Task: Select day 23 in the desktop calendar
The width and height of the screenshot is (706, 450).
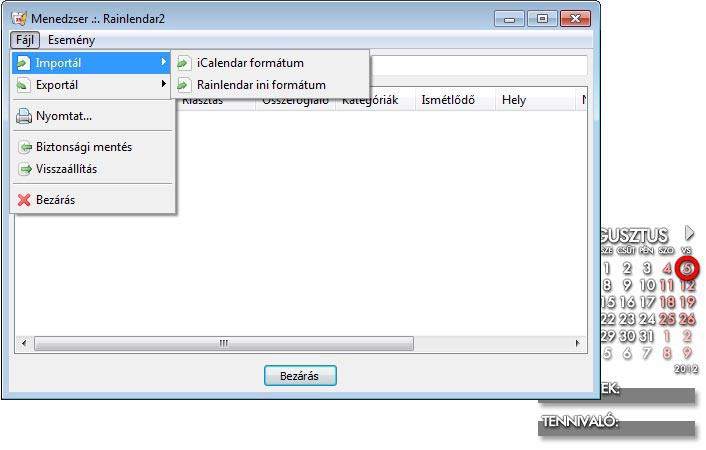Action: (627, 319)
